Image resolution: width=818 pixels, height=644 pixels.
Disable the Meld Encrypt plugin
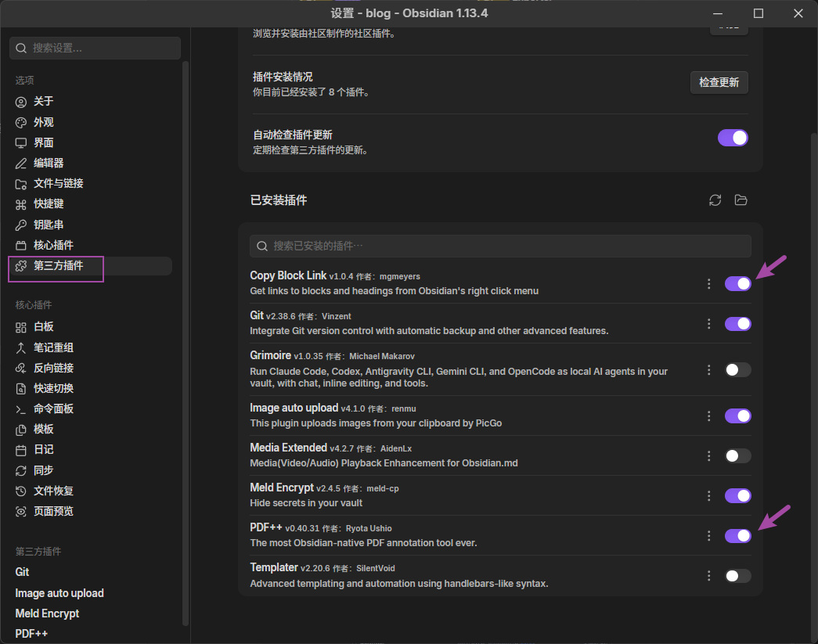[x=737, y=496]
